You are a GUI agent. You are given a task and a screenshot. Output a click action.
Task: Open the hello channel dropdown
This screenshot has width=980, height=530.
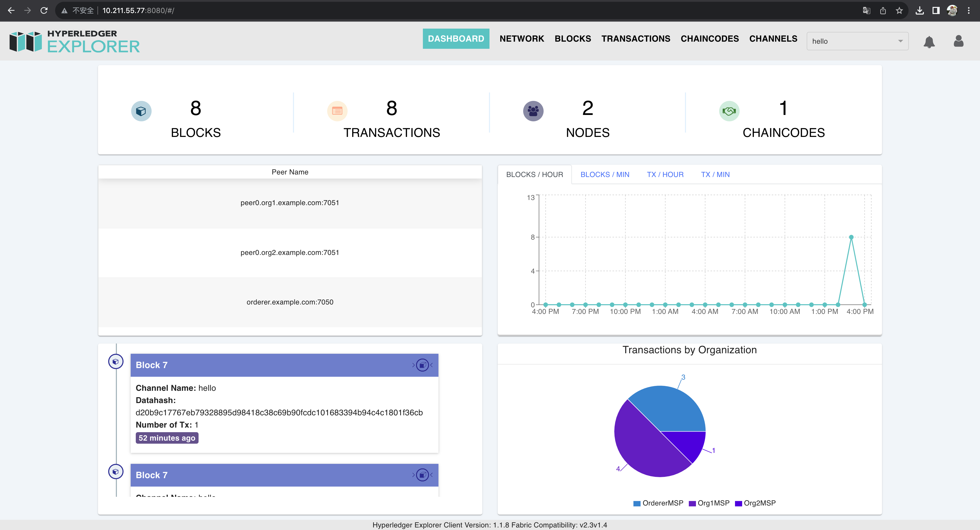coord(857,41)
